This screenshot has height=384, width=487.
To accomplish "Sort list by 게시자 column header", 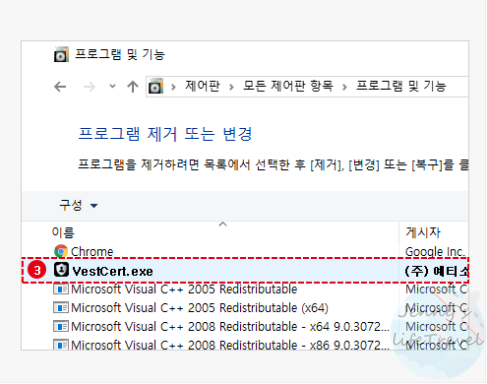I will tap(423, 232).
